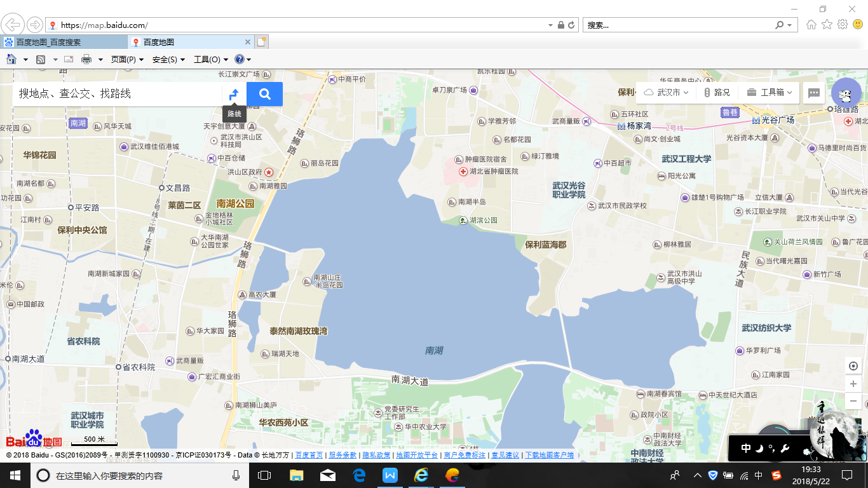Open the 页面(P) menu
868x488 pixels.
coord(127,59)
